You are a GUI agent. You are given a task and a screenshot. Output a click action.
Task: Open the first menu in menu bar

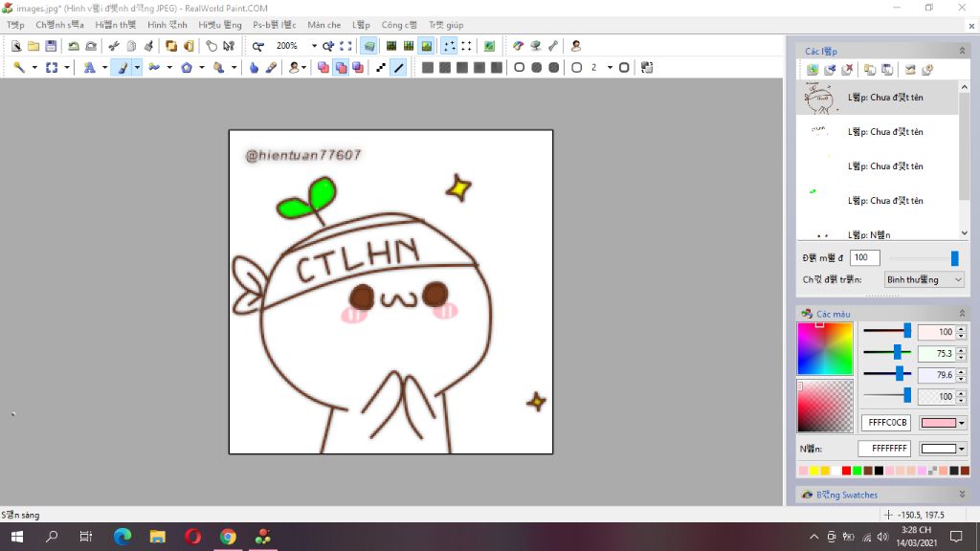point(15,25)
